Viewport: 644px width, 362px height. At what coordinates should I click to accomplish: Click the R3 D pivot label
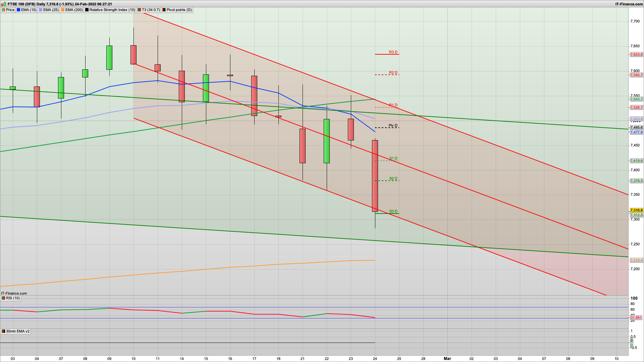coord(393,52)
